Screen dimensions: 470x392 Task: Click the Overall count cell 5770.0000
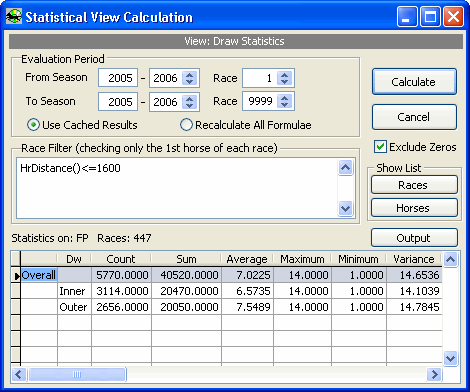click(121, 275)
